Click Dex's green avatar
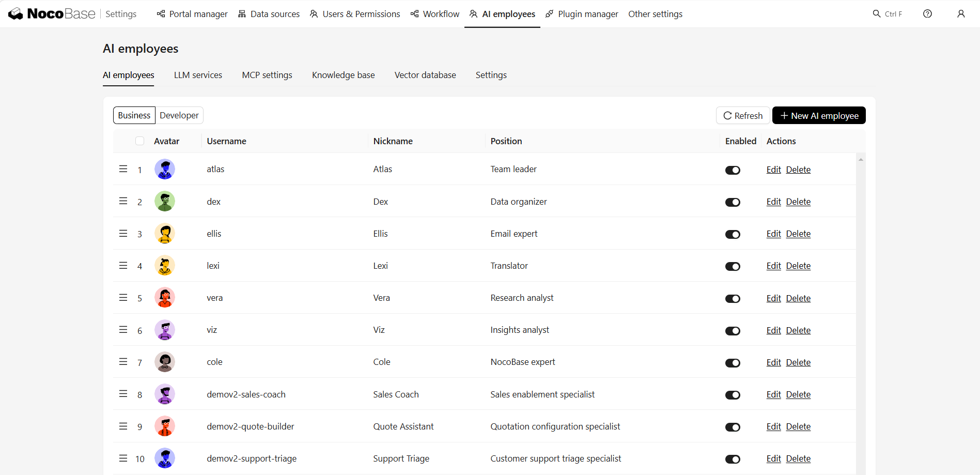 pos(165,201)
